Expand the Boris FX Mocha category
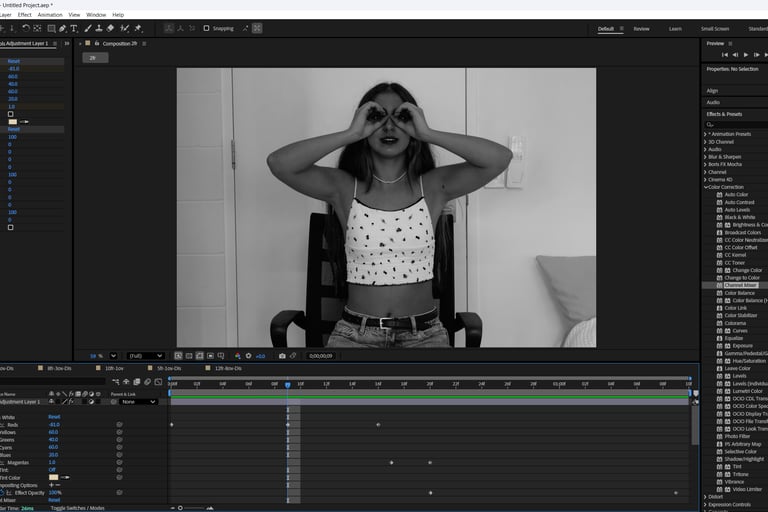Screen dimensions: 768x512 706,164
